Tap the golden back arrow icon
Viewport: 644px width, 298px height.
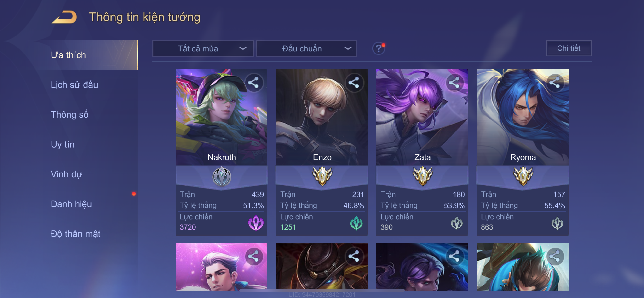point(64,17)
